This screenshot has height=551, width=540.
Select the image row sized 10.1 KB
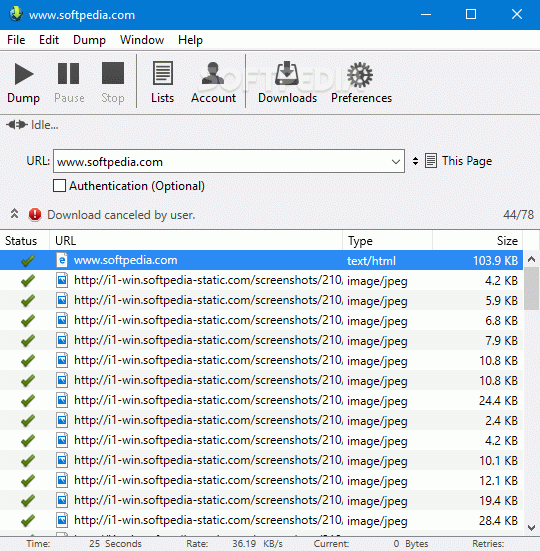pyautogui.click(x=261, y=461)
